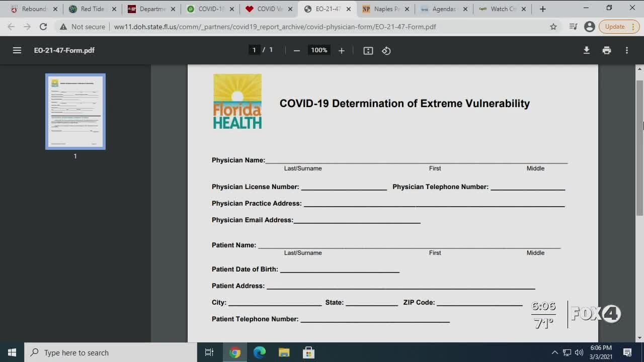View the Not secure site information
This screenshot has height=362, width=644.
[83, 27]
